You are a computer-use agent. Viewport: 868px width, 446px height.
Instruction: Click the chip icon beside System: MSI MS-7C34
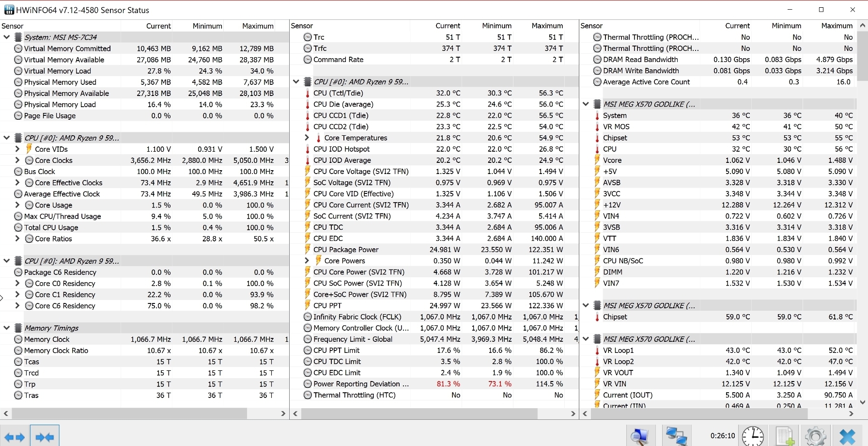(x=18, y=37)
